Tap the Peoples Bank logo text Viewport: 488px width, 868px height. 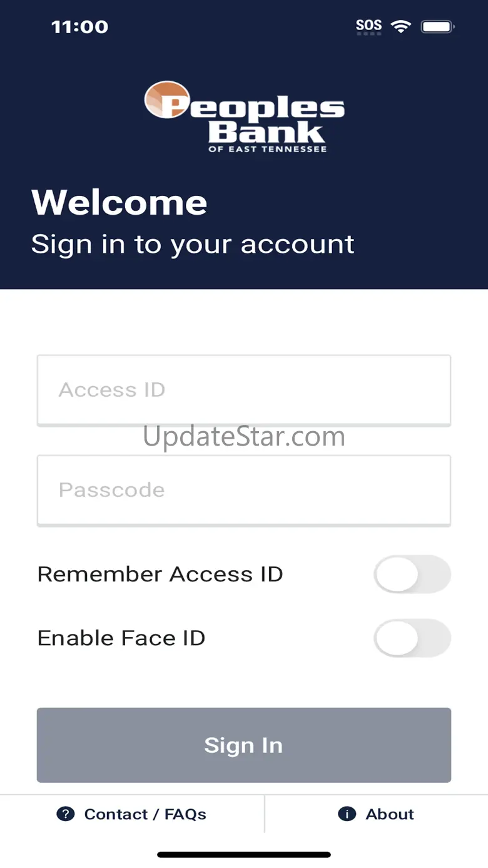tap(245, 117)
